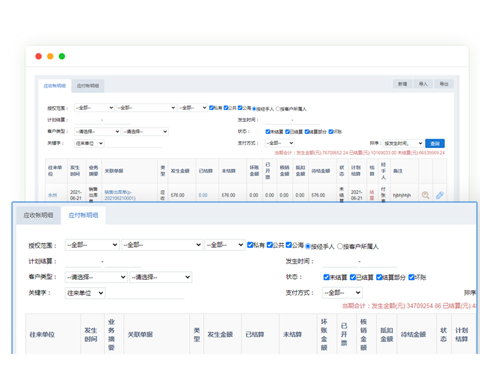This screenshot has width=480, height=372.
Task: Open the magnifier view icon in 永州 row
Action: pos(425,195)
